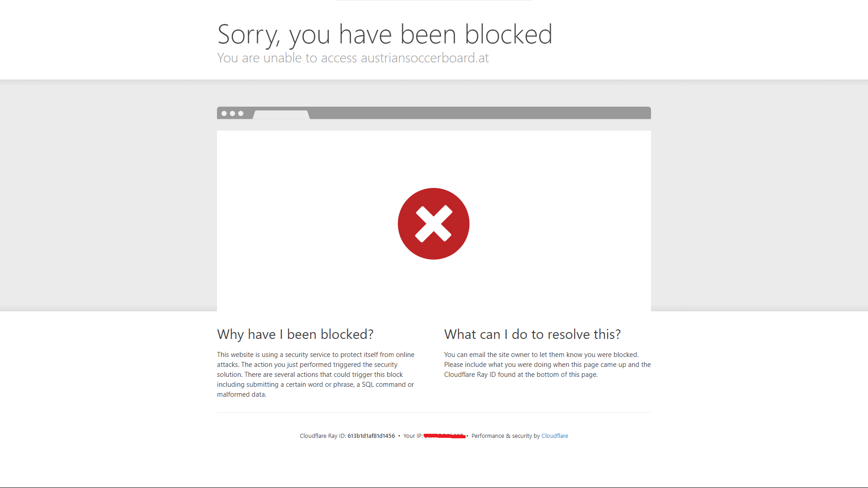Click the 'Sorry, you have been blocked' heading
The width and height of the screenshot is (868, 488).
(385, 34)
